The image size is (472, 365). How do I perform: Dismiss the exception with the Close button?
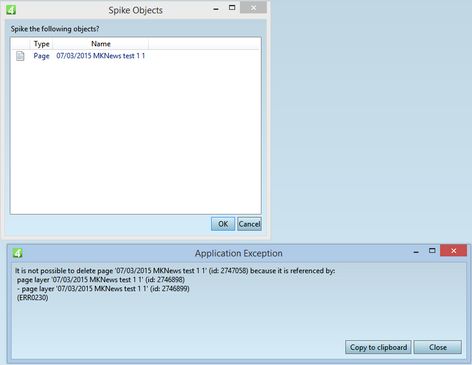click(x=438, y=347)
